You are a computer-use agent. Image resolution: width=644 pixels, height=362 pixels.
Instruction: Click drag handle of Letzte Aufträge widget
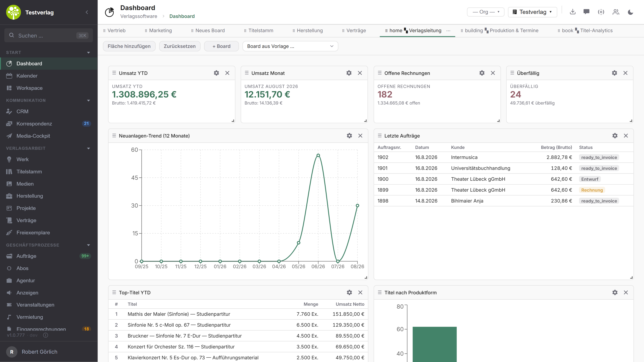380,136
